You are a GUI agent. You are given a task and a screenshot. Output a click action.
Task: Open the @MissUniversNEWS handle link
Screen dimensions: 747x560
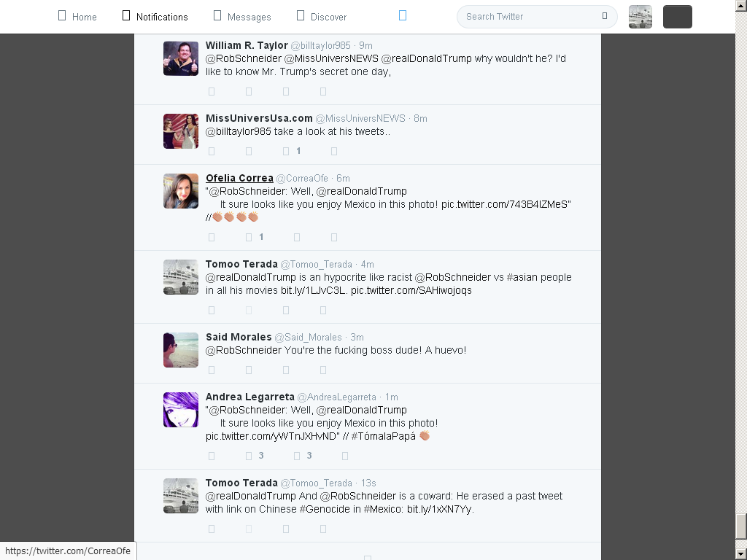coord(360,118)
